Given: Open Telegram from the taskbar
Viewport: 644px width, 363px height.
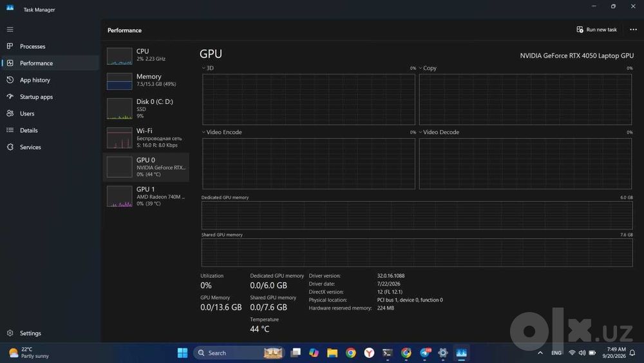Looking at the screenshot, I should pos(424,353).
